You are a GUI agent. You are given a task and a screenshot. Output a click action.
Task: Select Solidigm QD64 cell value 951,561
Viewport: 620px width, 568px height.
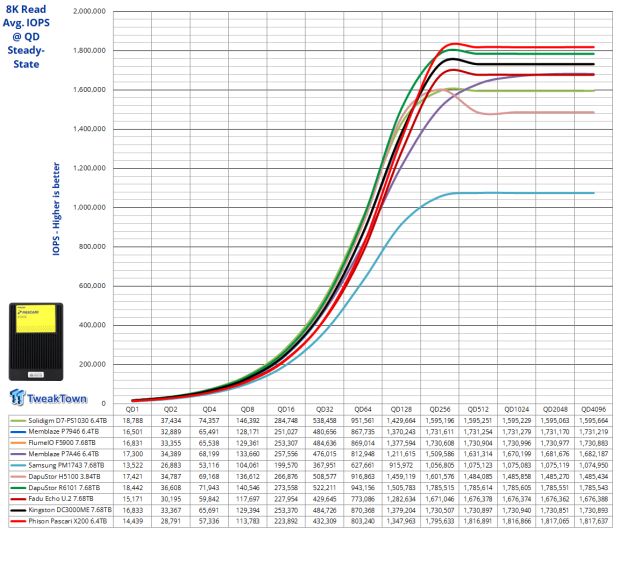pyautogui.click(x=363, y=421)
